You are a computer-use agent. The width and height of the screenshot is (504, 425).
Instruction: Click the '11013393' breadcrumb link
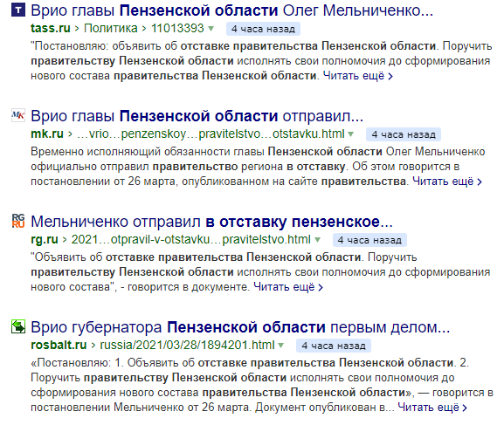(x=177, y=28)
